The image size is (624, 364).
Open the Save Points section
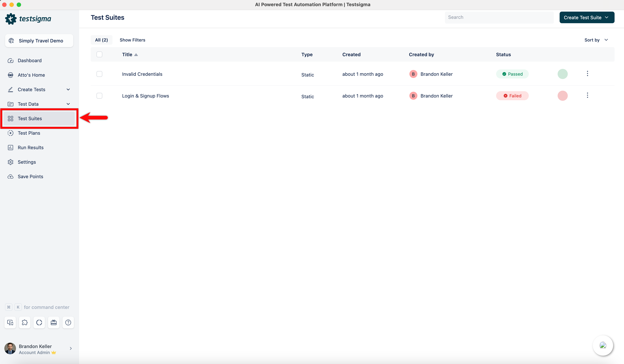(30, 176)
